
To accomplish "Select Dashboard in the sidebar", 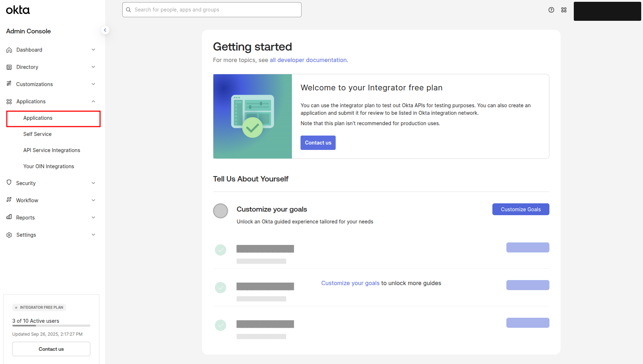I will pyautogui.click(x=29, y=50).
